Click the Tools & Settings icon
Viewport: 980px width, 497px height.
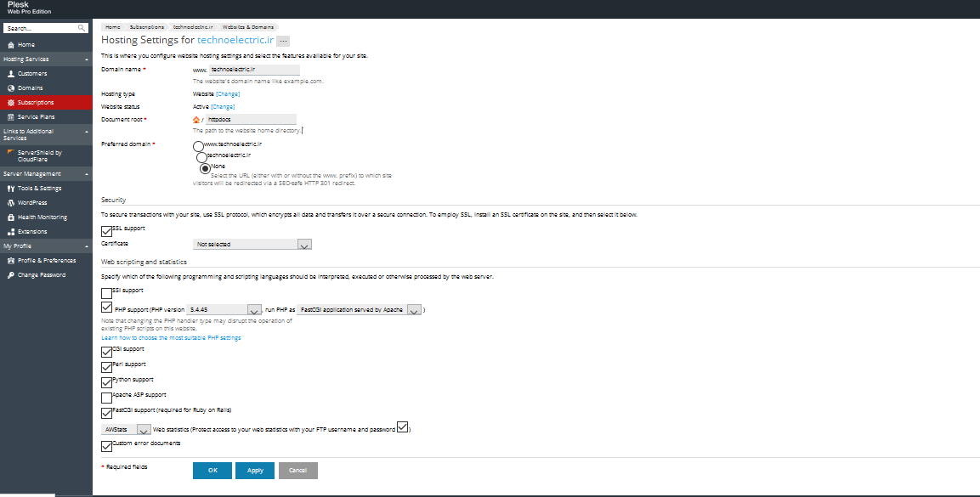pyautogui.click(x=11, y=189)
